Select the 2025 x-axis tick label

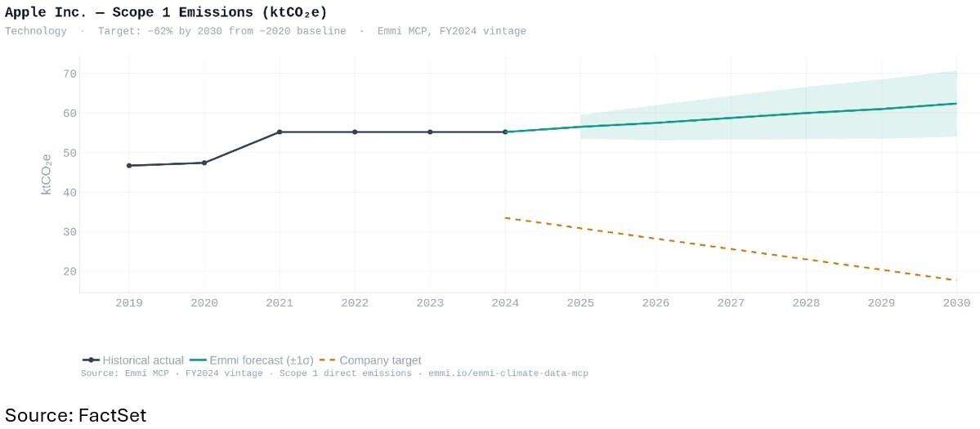(x=580, y=303)
